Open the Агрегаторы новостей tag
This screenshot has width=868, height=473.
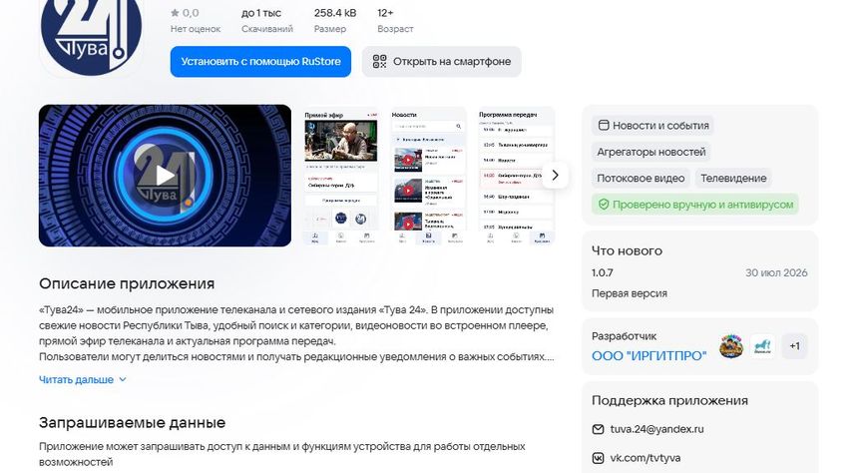coord(651,152)
